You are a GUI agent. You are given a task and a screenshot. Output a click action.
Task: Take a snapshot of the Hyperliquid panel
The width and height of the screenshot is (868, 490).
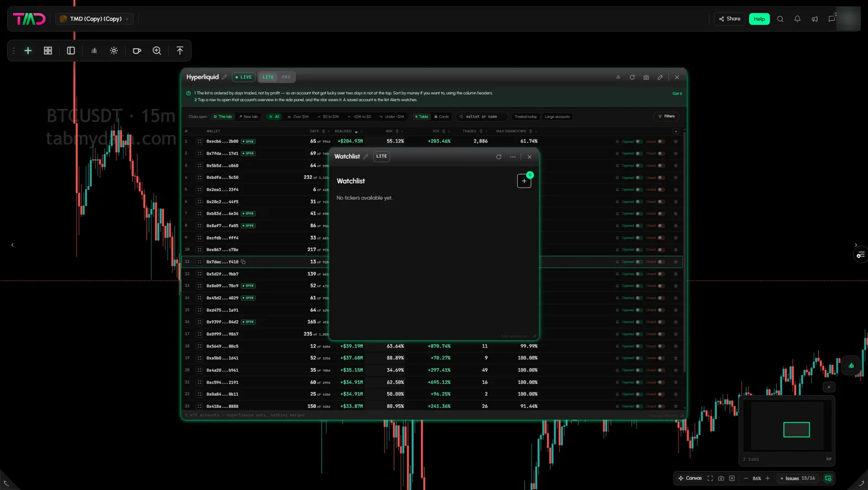point(646,77)
